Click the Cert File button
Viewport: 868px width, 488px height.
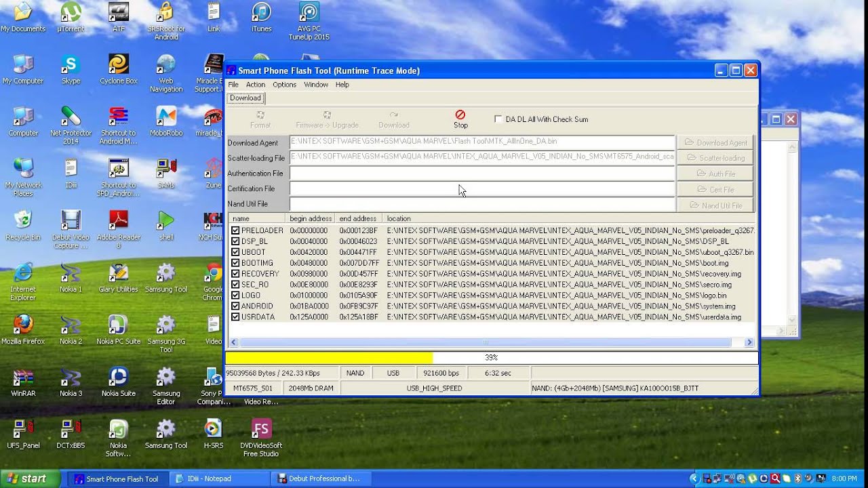[715, 189]
